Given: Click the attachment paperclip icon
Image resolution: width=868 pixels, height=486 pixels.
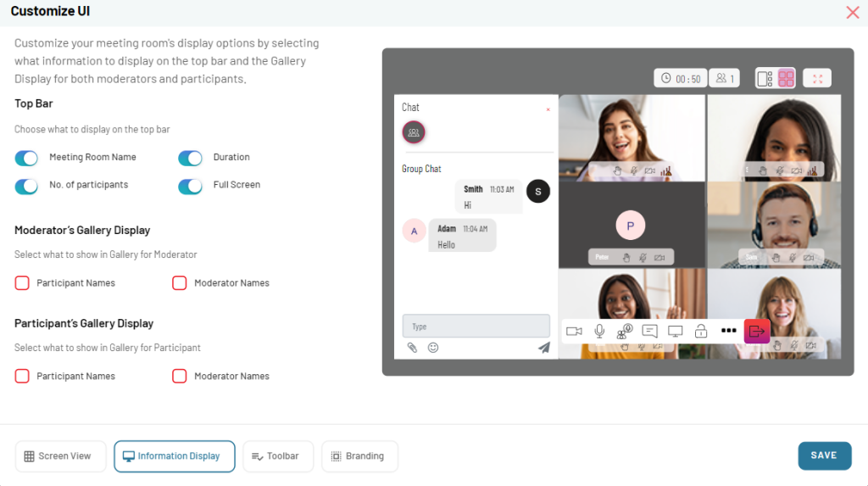Looking at the screenshot, I should click(413, 348).
